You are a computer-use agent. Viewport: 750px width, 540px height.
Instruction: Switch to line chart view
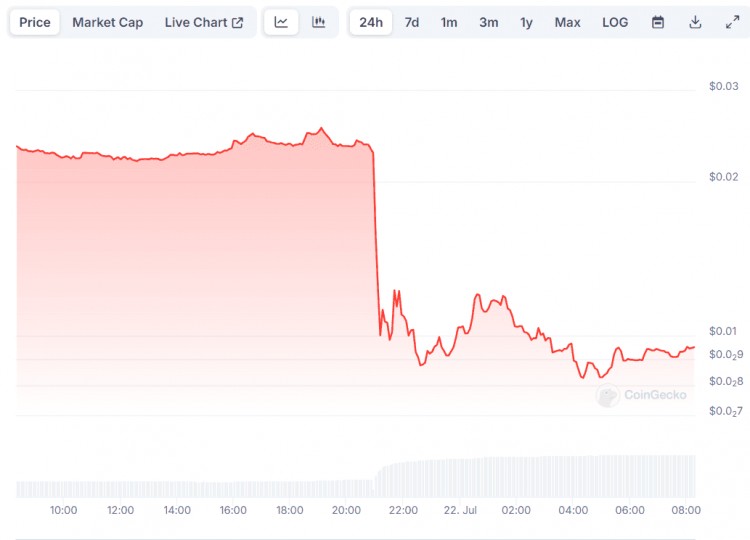tap(281, 22)
